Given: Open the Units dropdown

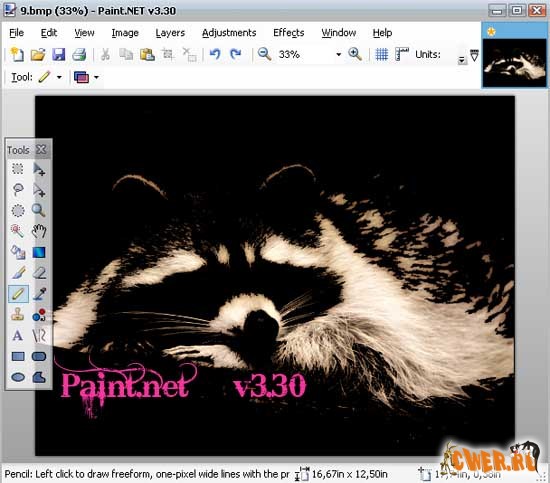Looking at the screenshot, I should (462, 60).
